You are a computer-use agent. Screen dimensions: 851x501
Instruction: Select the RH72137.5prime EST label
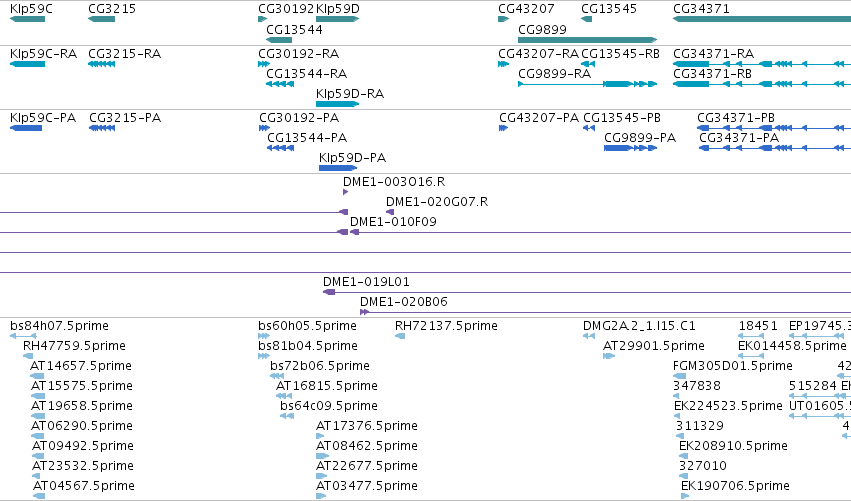point(446,326)
